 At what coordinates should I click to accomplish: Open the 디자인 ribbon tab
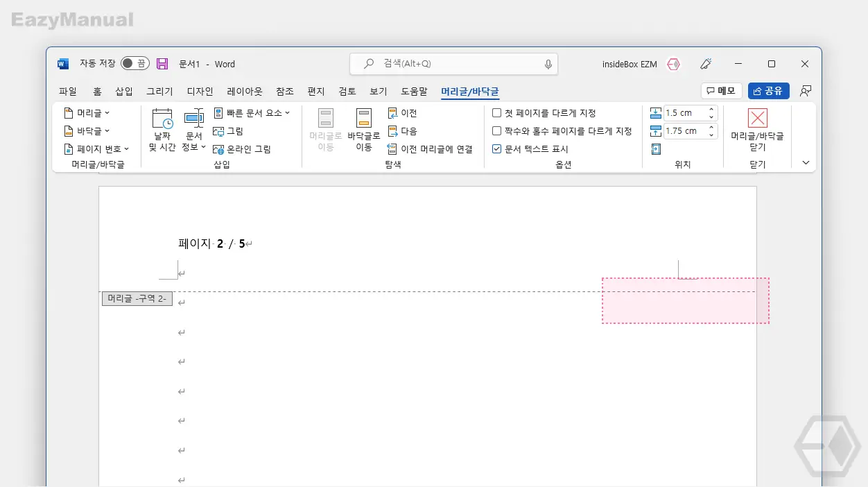[x=200, y=91]
